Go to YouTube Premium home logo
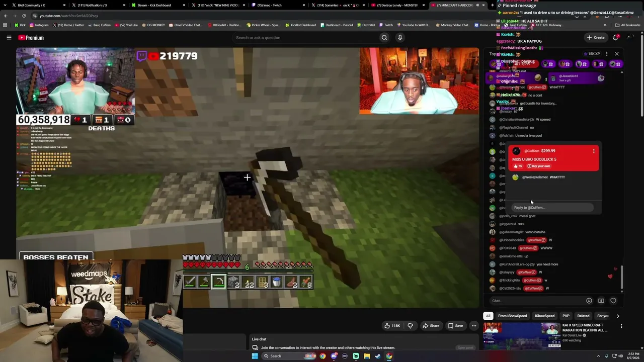The height and width of the screenshot is (362, 644). [31, 38]
